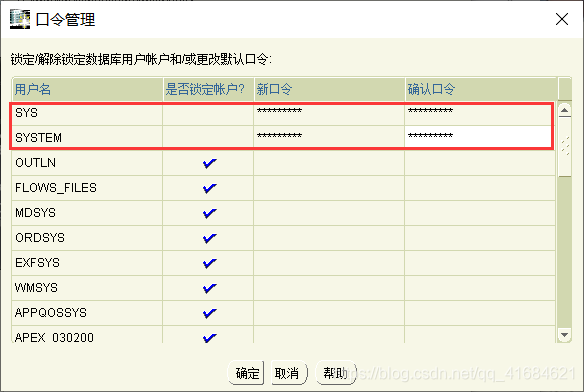This screenshot has width=584, height=392.
Task: Toggle APEX_030200 account lock
Action: [209, 337]
